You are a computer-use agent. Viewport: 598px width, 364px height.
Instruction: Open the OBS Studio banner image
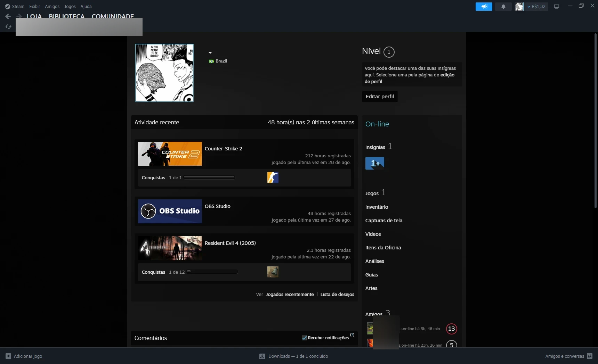point(170,211)
